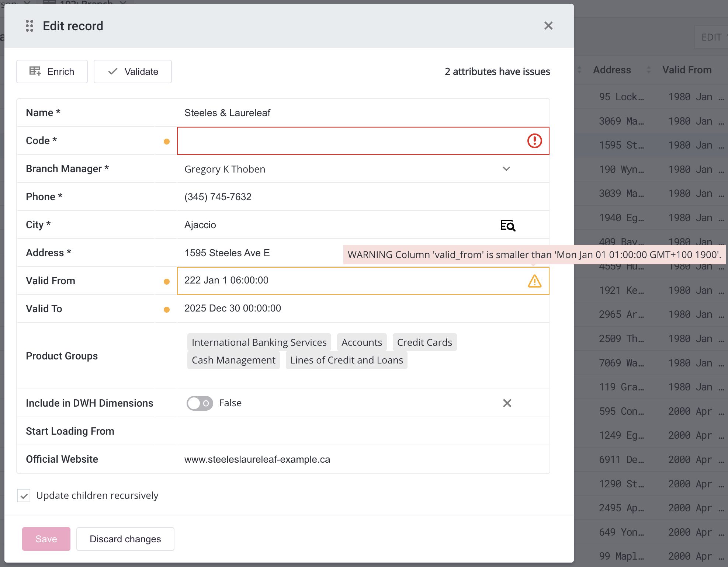This screenshot has height=567, width=728.
Task: Select the International Banking Services tag
Action: click(x=259, y=342)
